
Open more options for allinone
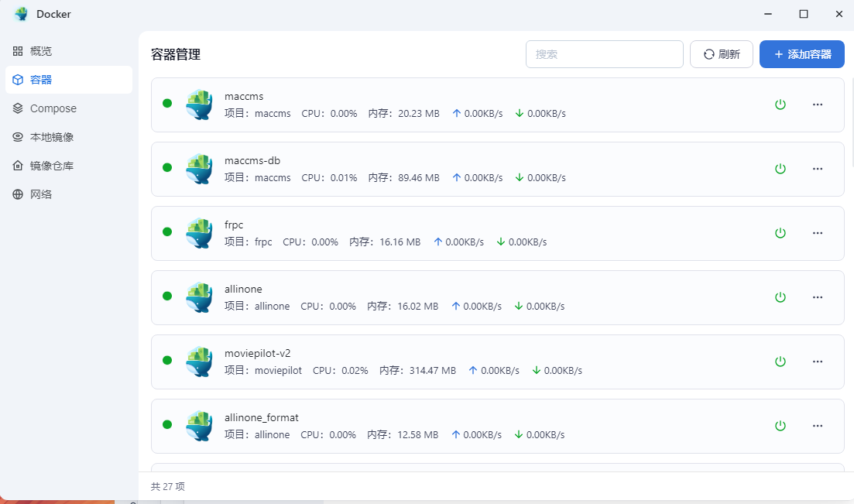click(818, 297)
